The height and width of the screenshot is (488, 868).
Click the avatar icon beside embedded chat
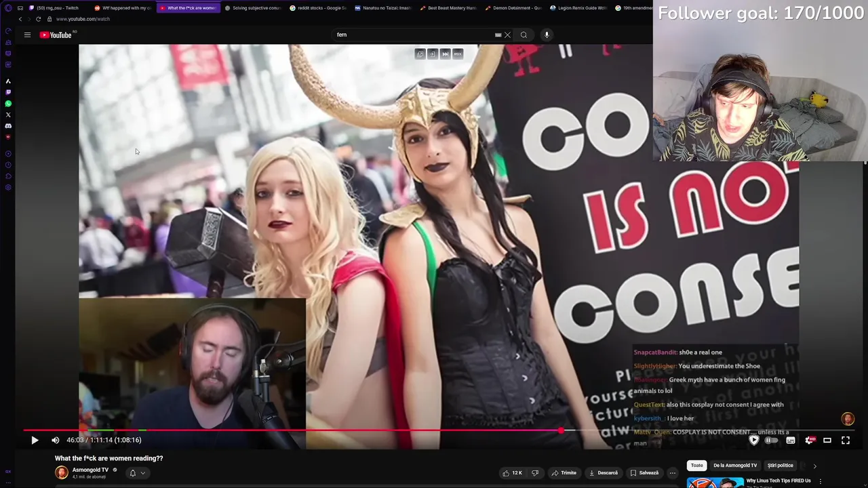tap(848, 419)
